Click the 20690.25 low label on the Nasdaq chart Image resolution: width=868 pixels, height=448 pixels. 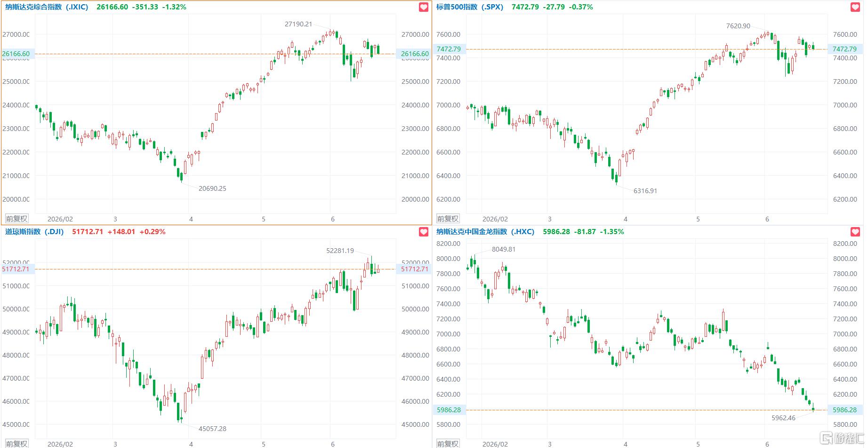click(x=212, y=188)
